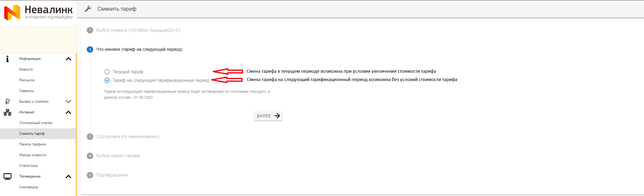Open the Статистика link in sidebar
The height and width of the screenshot is (196, 644).
pos(28,166)
